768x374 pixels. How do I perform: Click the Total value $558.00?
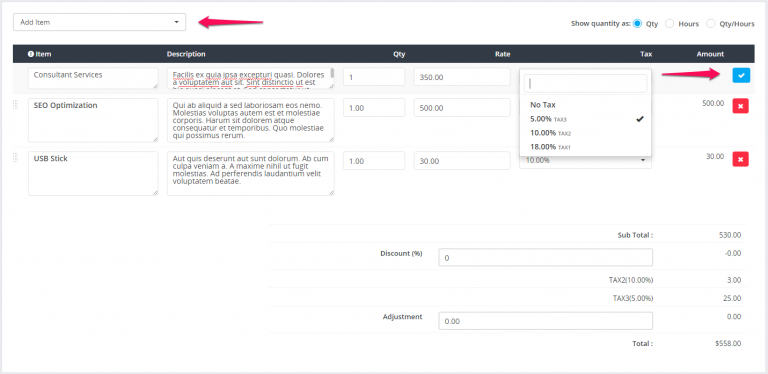tap(728, 344)
